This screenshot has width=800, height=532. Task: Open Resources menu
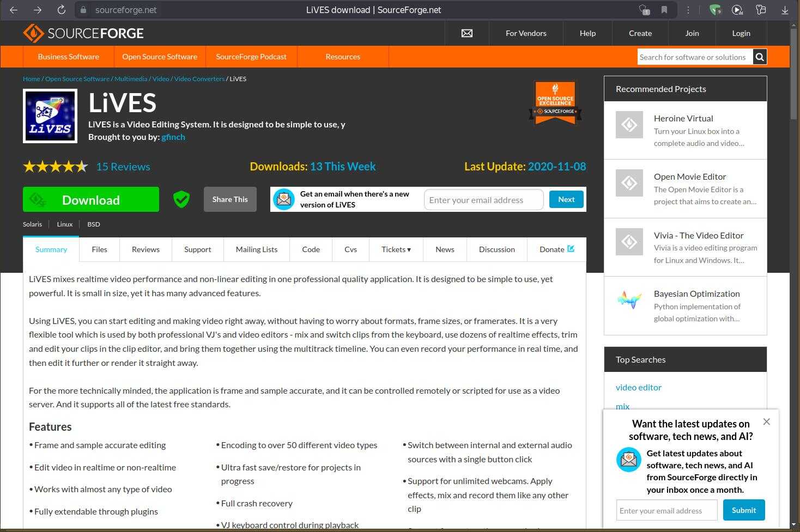click(343, 57)
